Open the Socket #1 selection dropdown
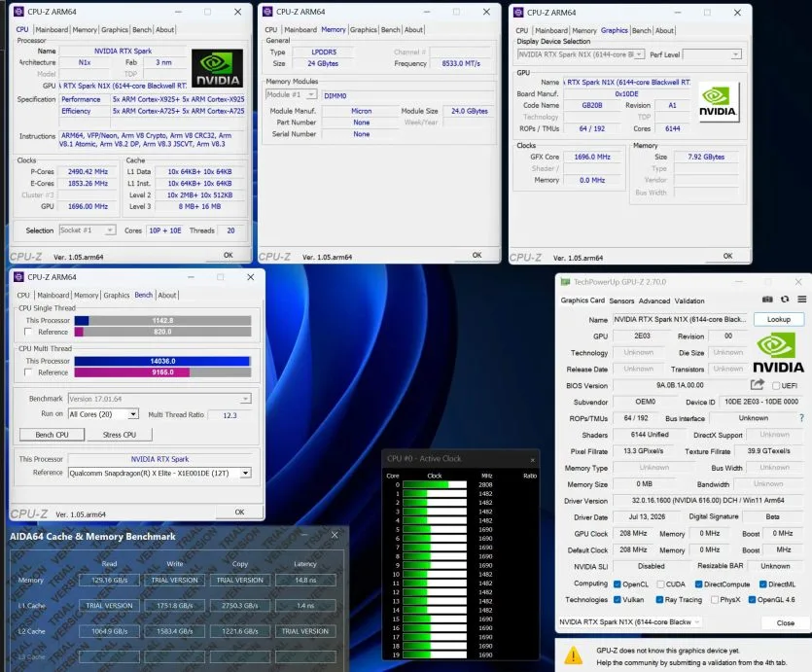This screenshot has height=672, width=812. tap(87, 230)
